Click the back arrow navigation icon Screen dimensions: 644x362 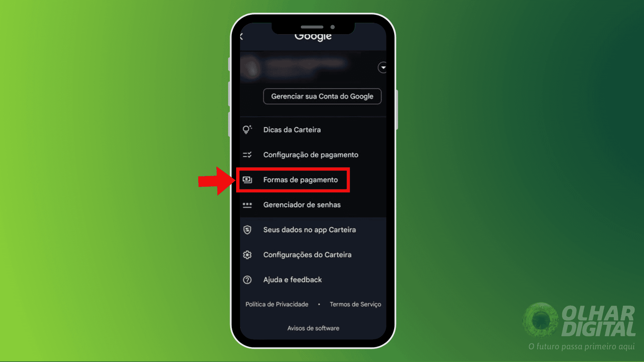[x=241, y=37]
